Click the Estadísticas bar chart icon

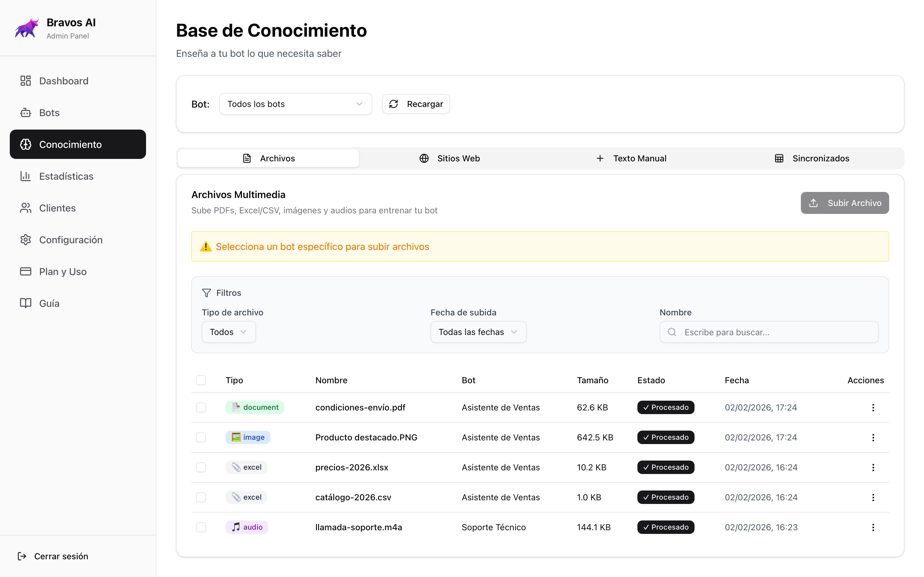click(x=26, y=176)
